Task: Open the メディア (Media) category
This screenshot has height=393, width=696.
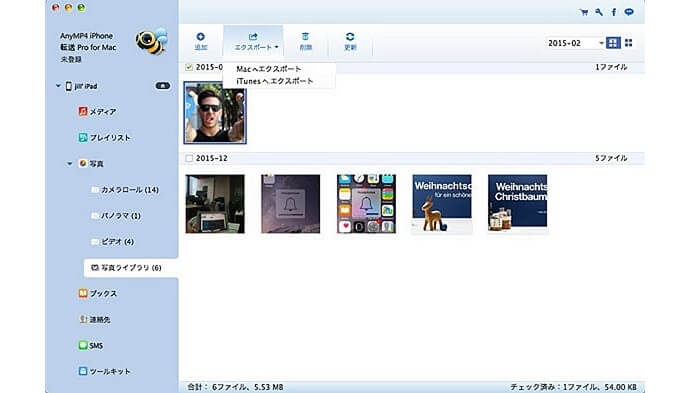Action: (x=97, y=111)
